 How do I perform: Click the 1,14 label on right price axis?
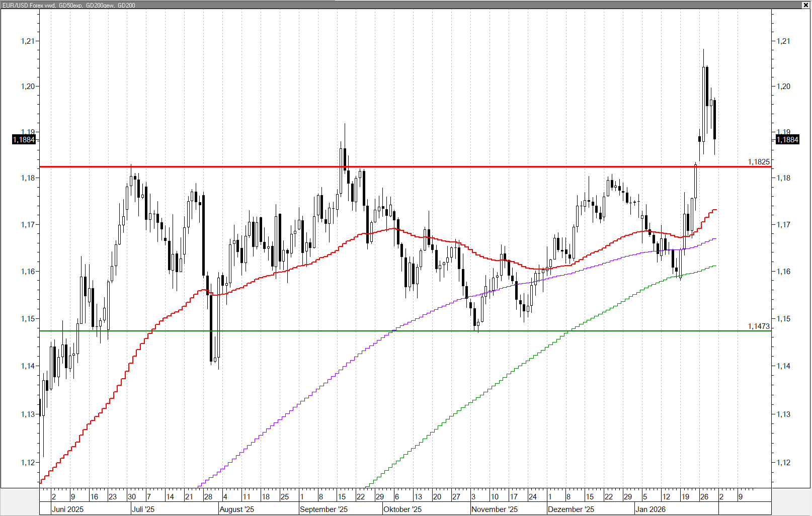pyautogui.click(x=783, y=366)
